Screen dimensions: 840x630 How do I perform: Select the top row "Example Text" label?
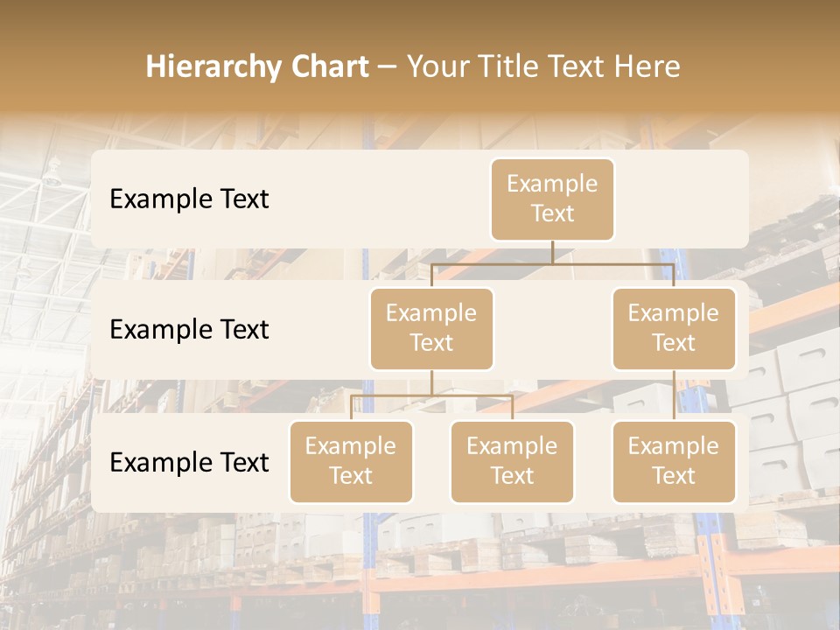coord(189,199)
